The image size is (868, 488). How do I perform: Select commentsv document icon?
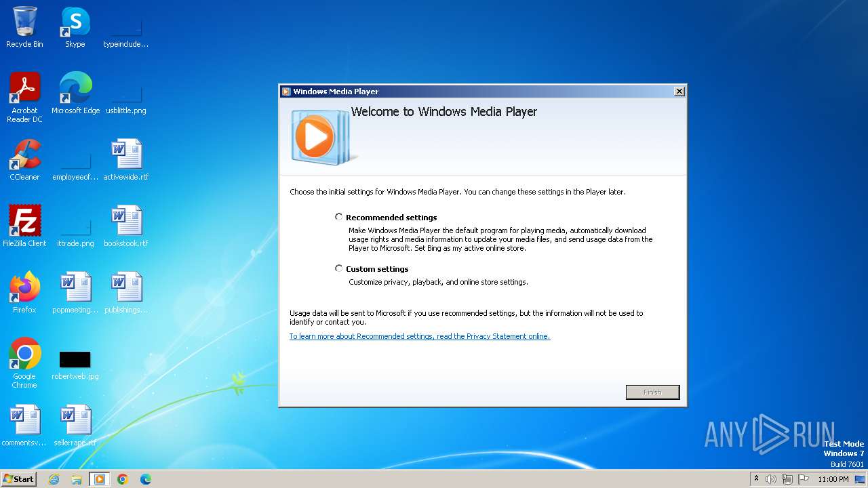[24, 425]
